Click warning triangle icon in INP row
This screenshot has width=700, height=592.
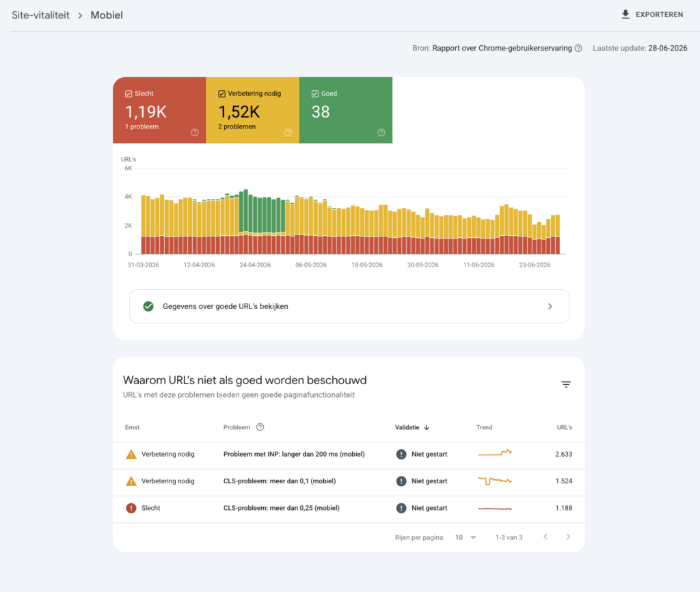click(131, 455)
